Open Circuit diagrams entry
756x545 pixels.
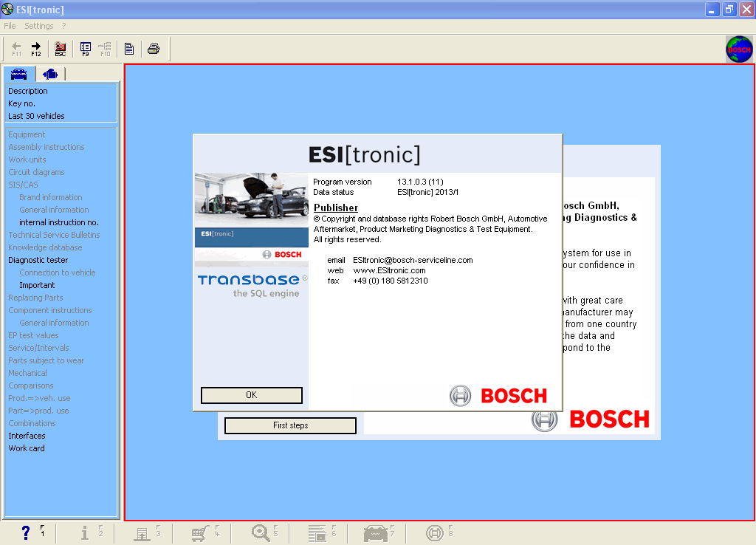(x=36, y=172)
